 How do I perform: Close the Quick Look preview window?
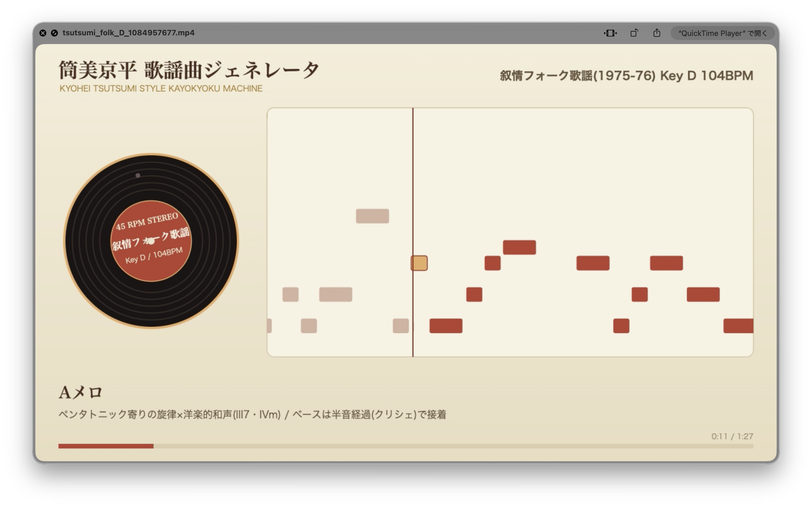[x=43, y=33]
